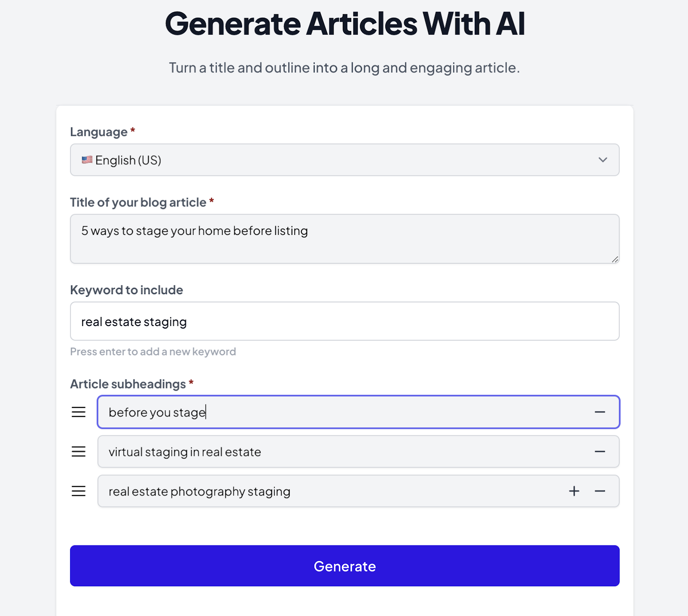Open the English (US) language selector
Image resolution: width=688 pixels, height=616 pixels.
[345, 160]
